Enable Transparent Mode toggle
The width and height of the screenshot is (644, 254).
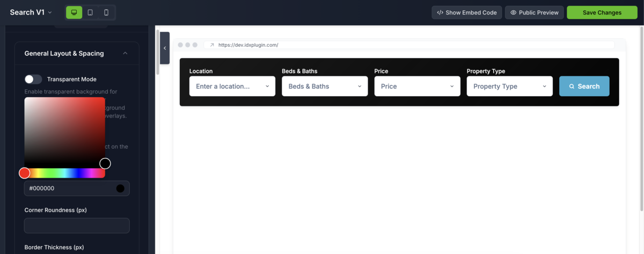(33, 79)
